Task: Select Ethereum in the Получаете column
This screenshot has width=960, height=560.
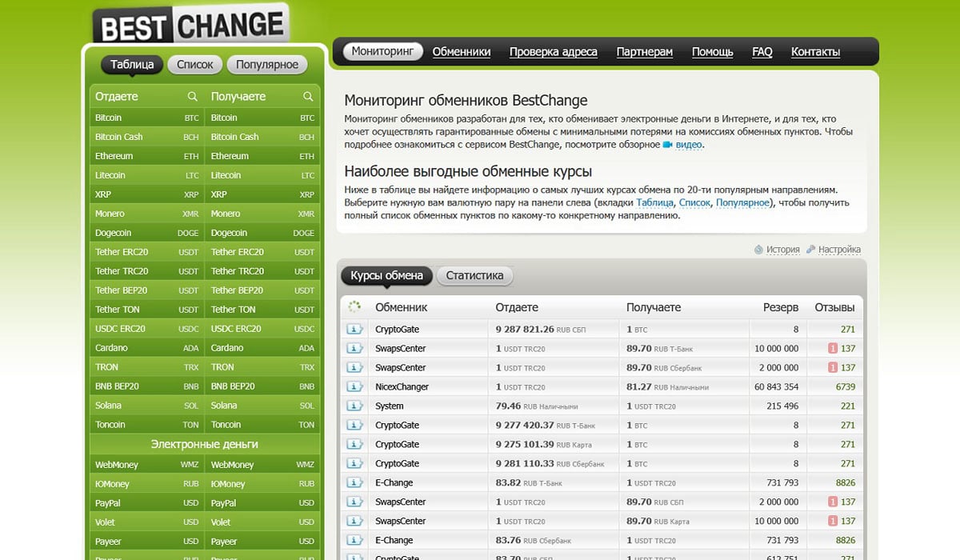Action: (230, 156)
